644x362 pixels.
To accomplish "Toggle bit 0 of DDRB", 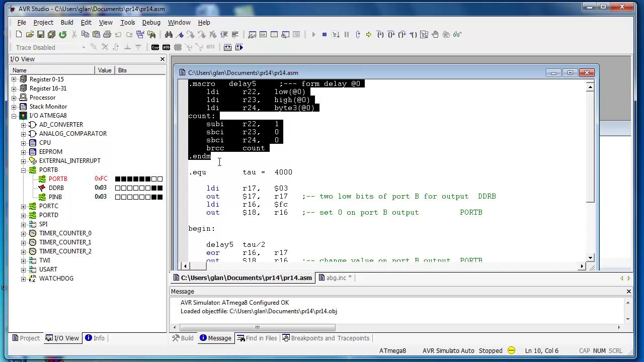I will 160,188.
